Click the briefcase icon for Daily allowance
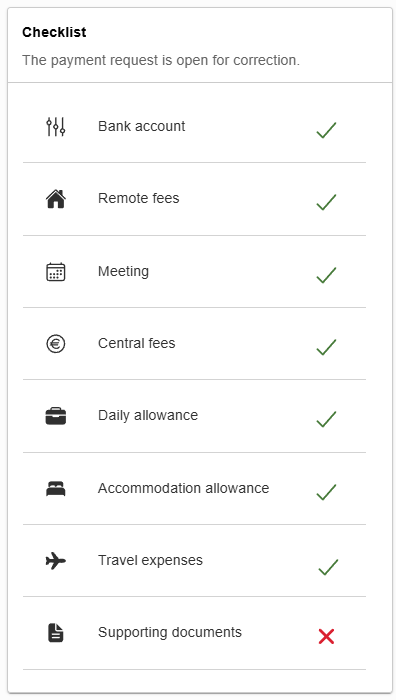396x700 pixels. pyautogui.click(x=56, y=416)
